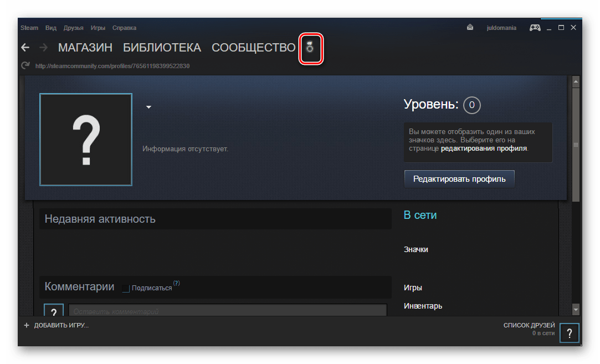This screenshot has height=364, width=600.
Task: Click the forward navigation arrow
Action: (x=43, y=48)
